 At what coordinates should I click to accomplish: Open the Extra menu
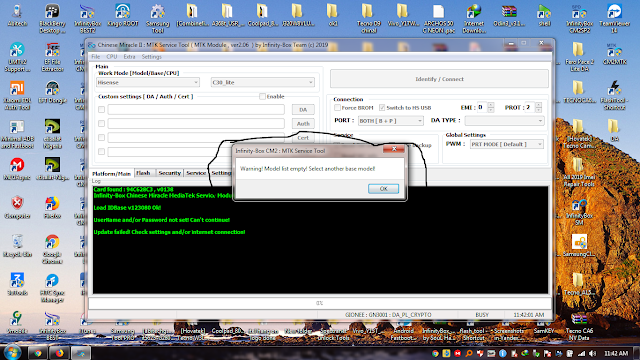(129, 57)
